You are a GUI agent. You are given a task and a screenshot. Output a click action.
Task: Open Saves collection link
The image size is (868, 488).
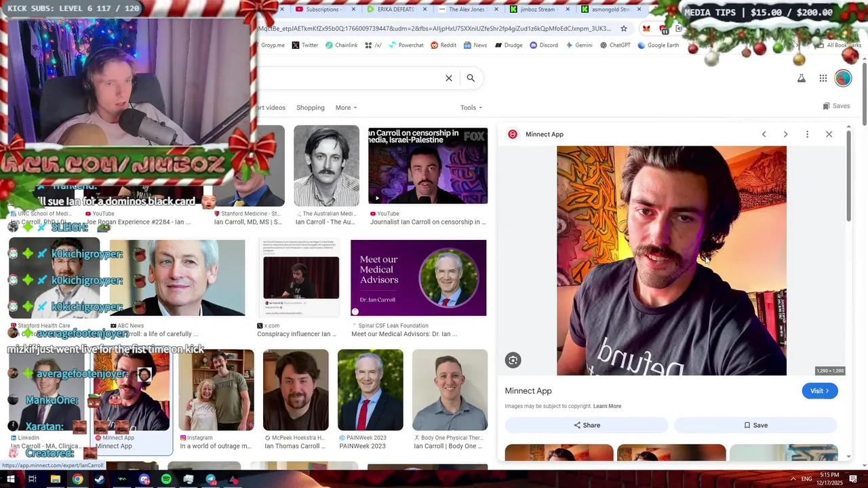tap(836, 106)
